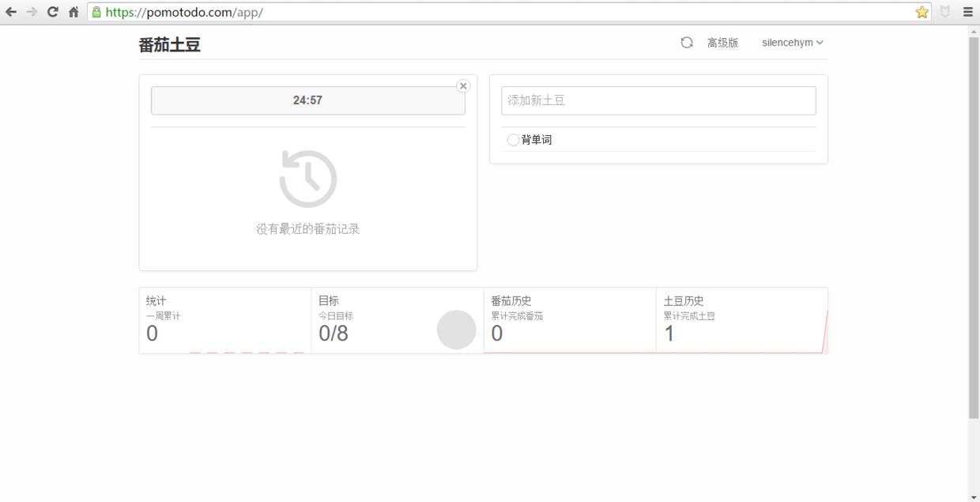Click the sync icon in Pomotodo header
Screen dimensions: 980x502
pos(687,42)
